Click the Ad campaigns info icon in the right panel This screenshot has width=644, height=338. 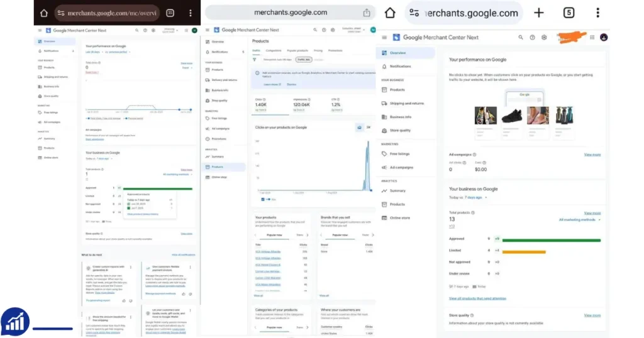point(474,155)
